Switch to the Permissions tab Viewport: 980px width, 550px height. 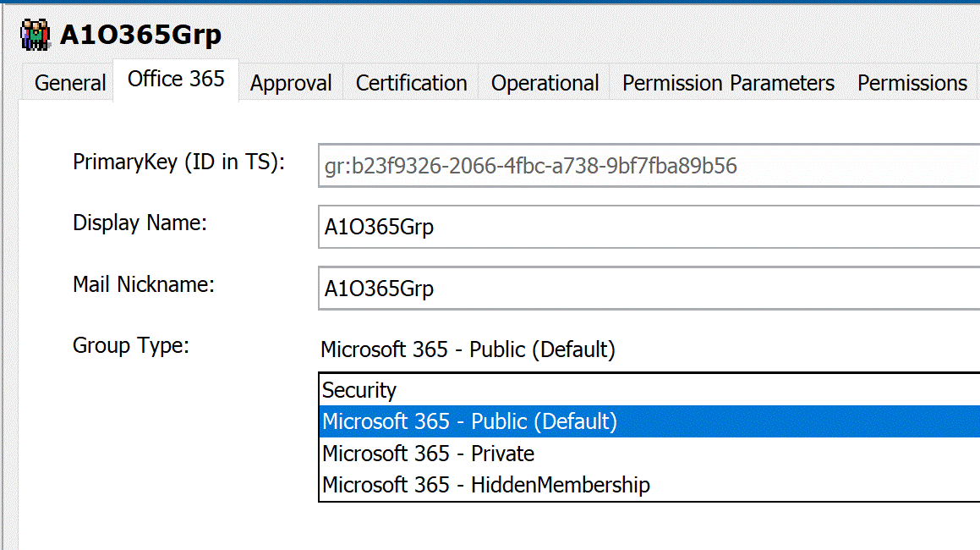(x=912, y=82)
